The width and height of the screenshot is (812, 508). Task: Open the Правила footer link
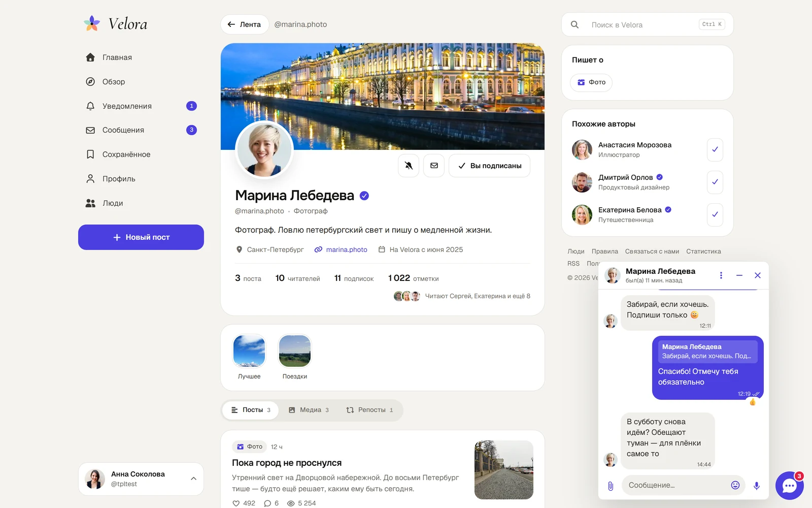tap(604, 251)
